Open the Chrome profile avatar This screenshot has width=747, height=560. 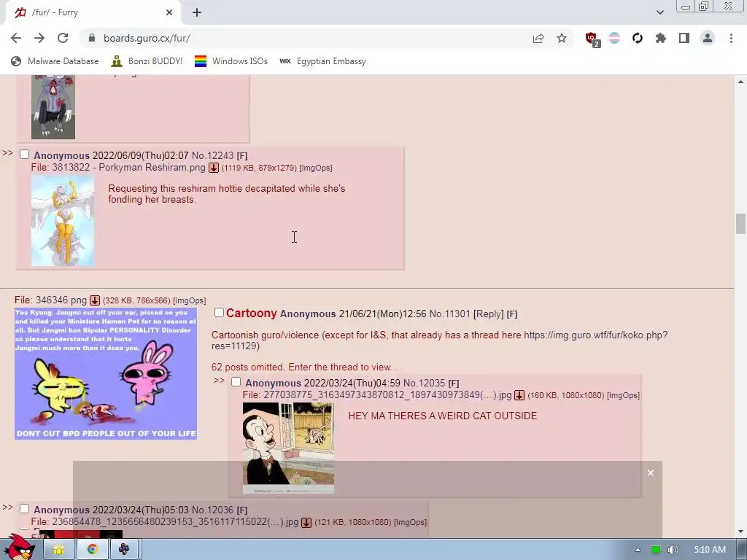pos(708,38)
